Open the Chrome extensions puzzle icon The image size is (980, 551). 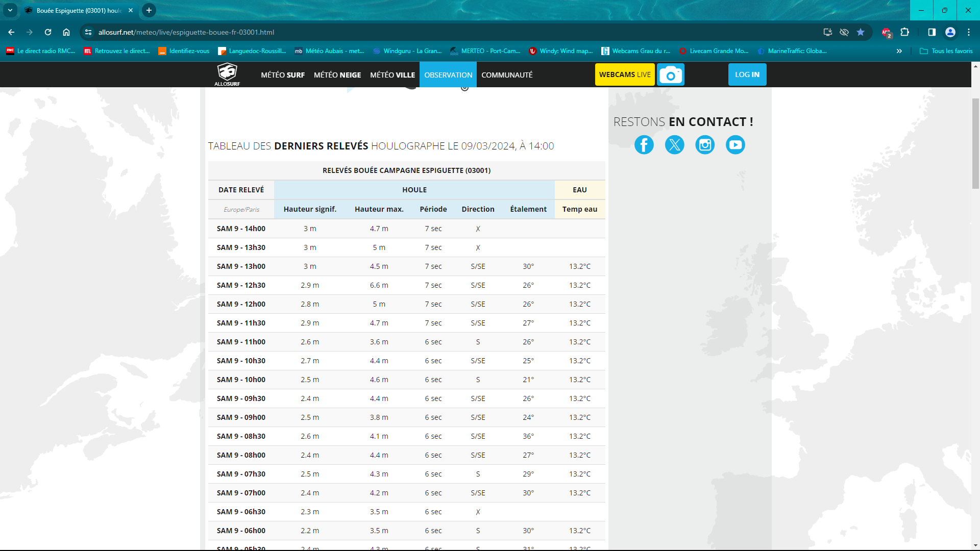point(904,32)
